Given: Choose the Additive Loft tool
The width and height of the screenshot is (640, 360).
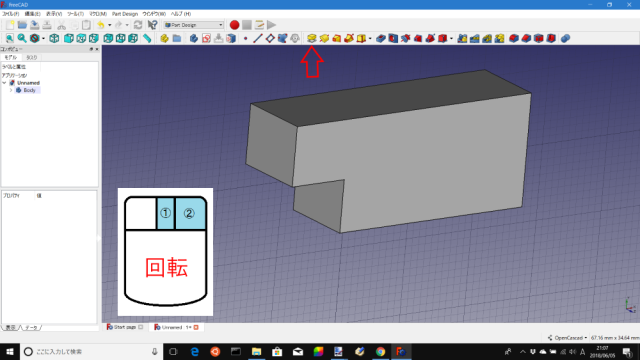Looking at the screenshot, I should coord(336,38).
